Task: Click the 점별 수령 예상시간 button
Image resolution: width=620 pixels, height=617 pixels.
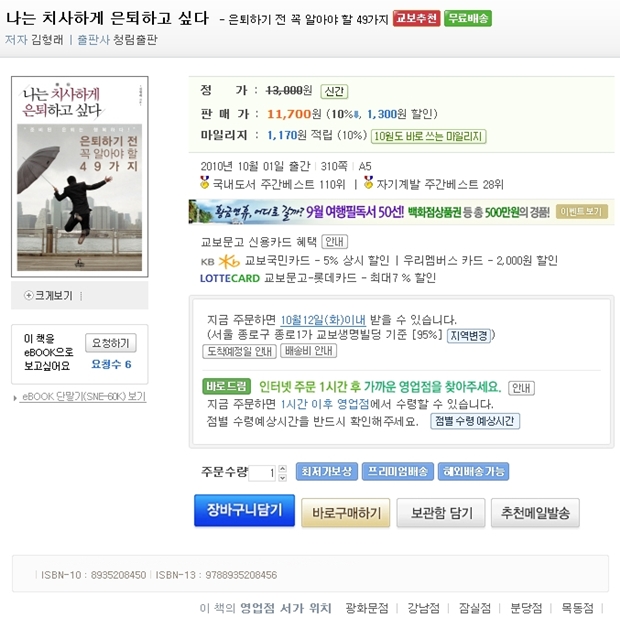Action: click(475, 421)
